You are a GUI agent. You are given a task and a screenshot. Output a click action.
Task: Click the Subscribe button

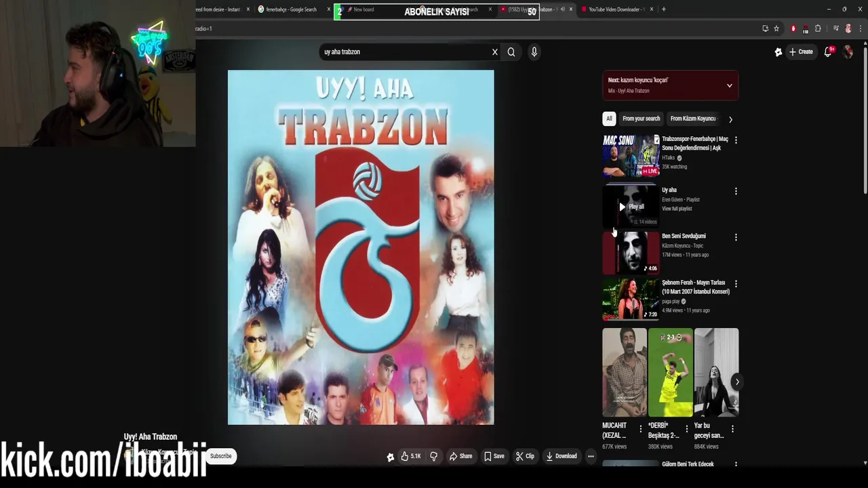click(221, 456)
